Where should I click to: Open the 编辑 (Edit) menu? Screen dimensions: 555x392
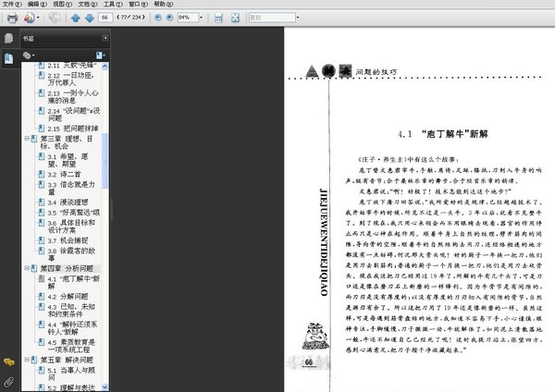tap(37, 4)
